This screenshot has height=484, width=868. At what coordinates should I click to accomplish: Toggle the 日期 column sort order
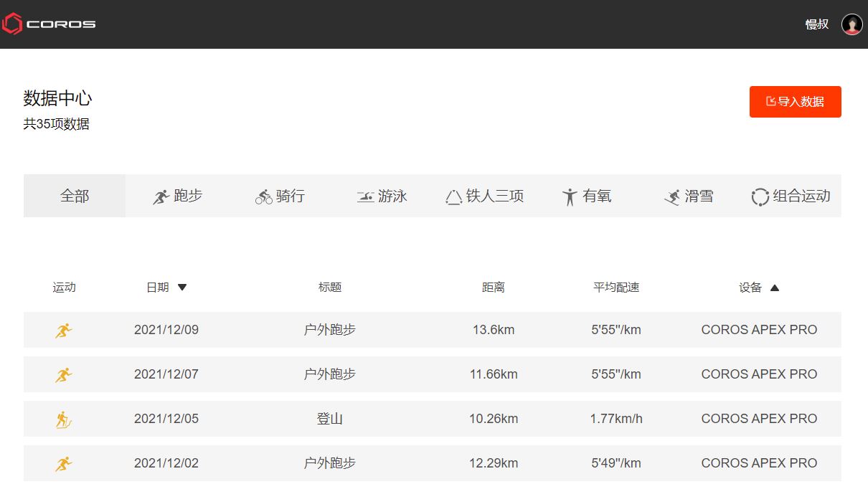coord(181,287)
